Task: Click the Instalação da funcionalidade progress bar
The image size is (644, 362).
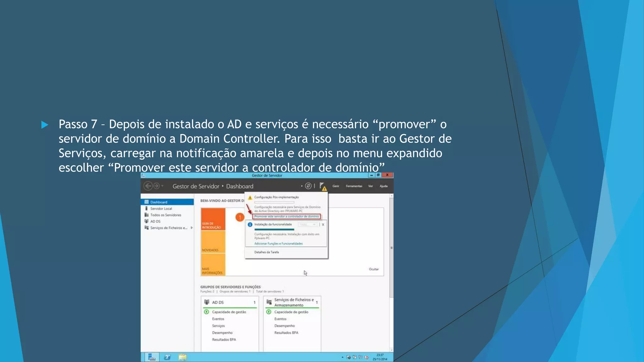Action: 274,229
